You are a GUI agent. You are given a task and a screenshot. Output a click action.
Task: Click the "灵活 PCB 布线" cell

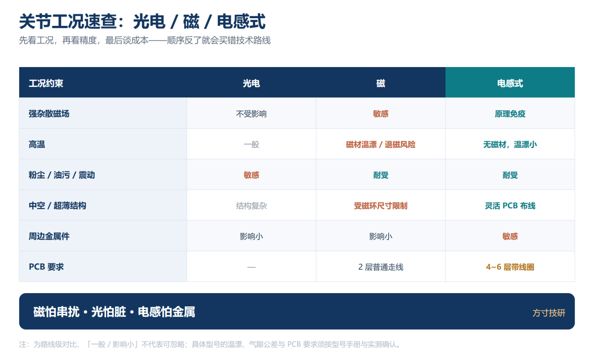coord(510,206)
